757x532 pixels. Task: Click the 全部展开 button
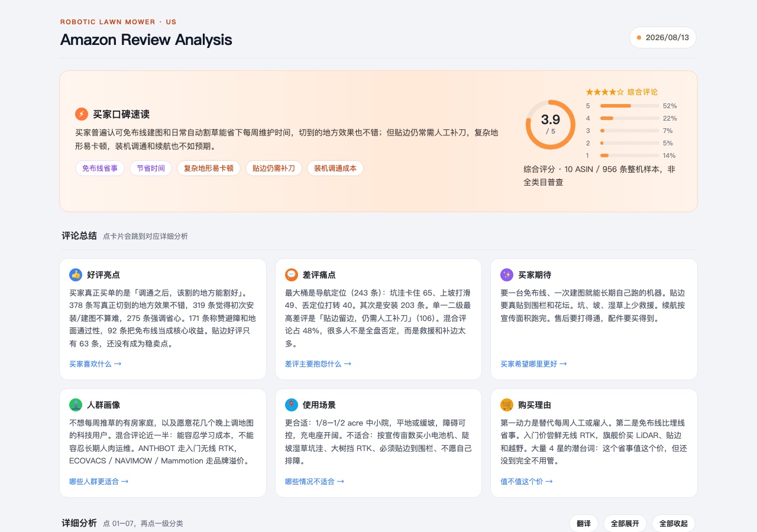[x=625, y=524]
